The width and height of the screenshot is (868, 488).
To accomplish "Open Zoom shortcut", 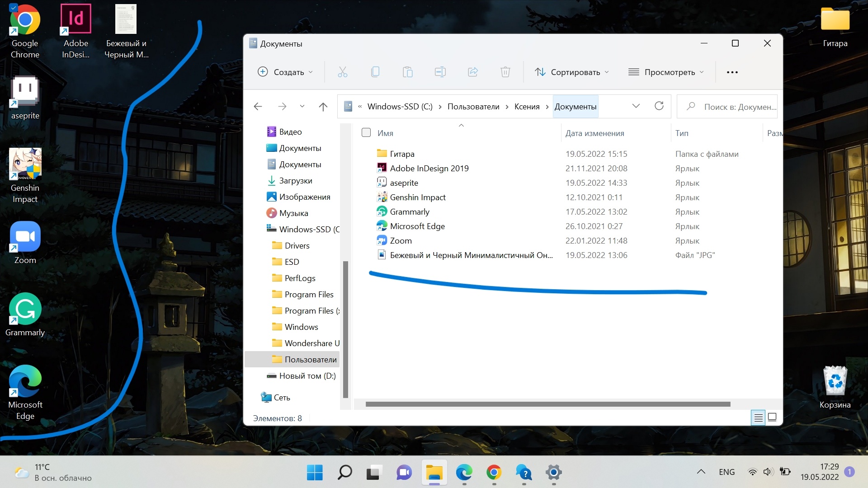I will pyautogui.click(x=401, y=241).
